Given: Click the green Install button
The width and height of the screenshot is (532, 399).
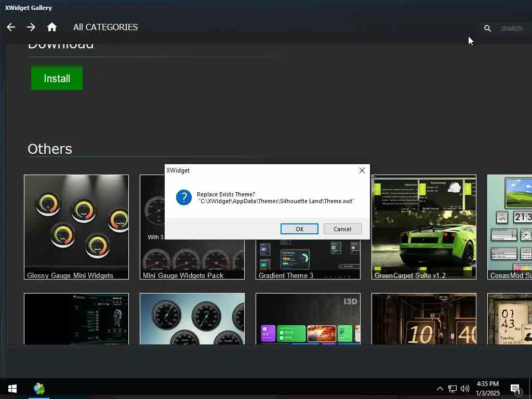Looking at the screenshot, I should click(x=57, y=78).
